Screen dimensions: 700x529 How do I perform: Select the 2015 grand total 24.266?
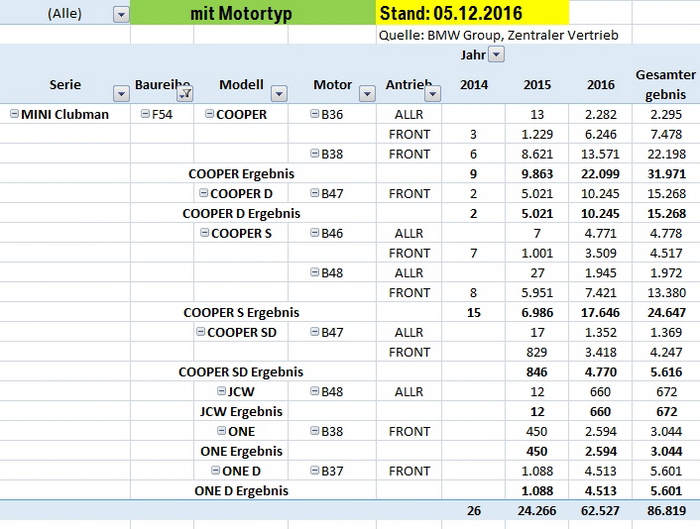click(x=537, y=510)
